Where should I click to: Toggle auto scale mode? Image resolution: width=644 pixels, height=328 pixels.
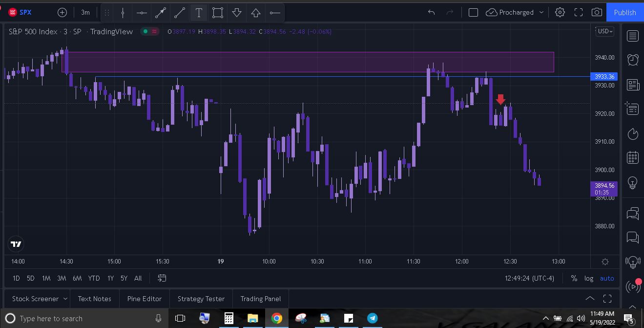click(607, 278)
